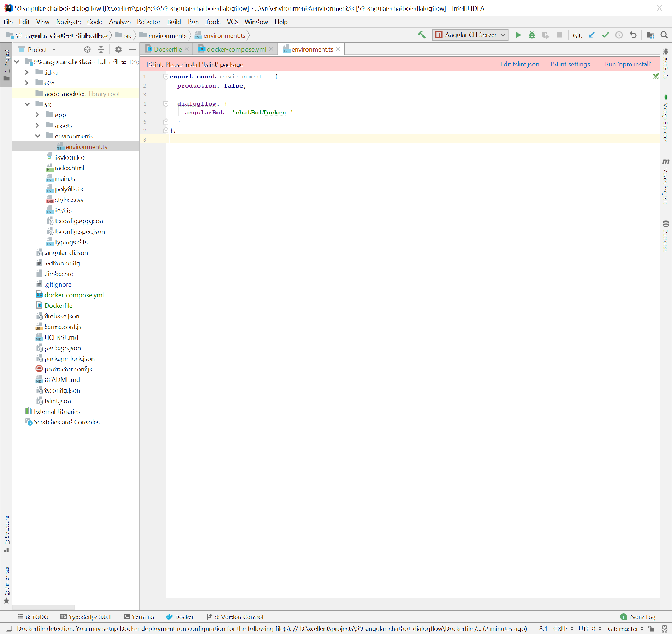Expand the app folder
Screen dimensions: 672x634
37,115
